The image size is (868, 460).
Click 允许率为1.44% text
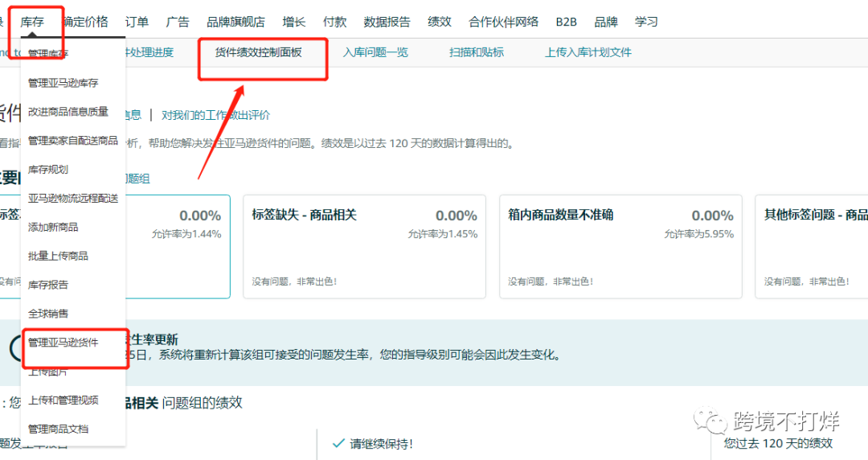[x=186, y=235]
